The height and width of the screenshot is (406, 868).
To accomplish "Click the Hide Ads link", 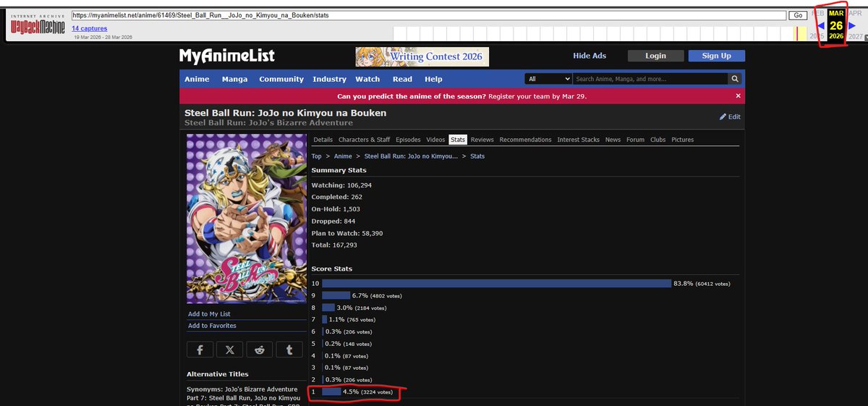I will click(x=590, y=56).
